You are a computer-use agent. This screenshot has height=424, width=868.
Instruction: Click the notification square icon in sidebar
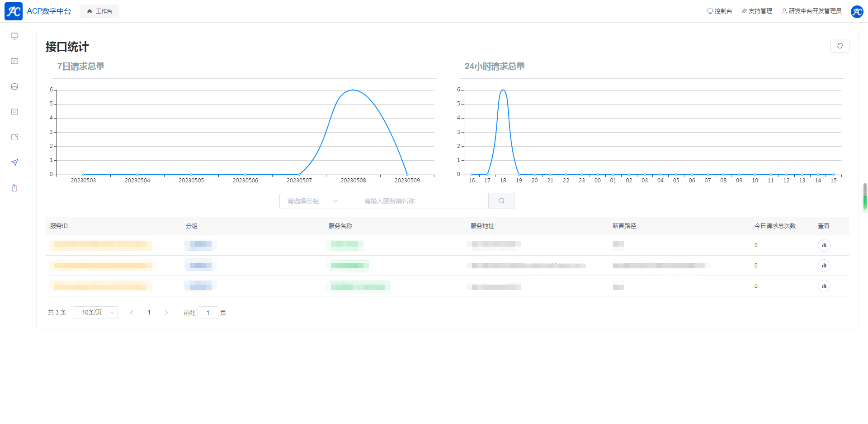(x=14, y=137)
